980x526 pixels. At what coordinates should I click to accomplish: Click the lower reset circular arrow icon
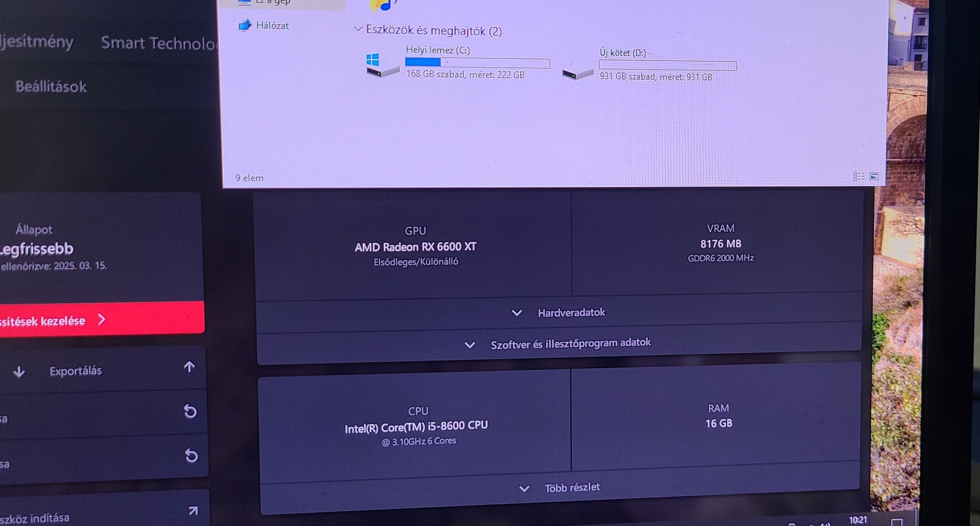pos(191,455)
